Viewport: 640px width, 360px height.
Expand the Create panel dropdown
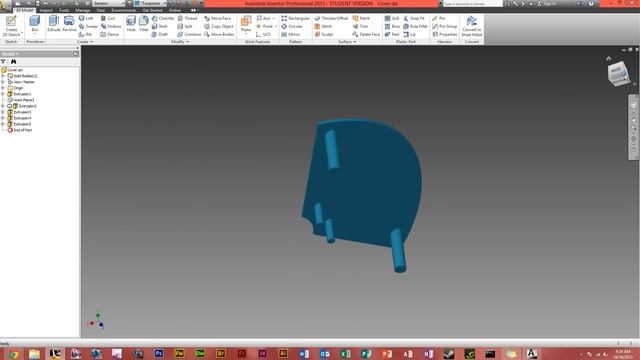(84, 42)
